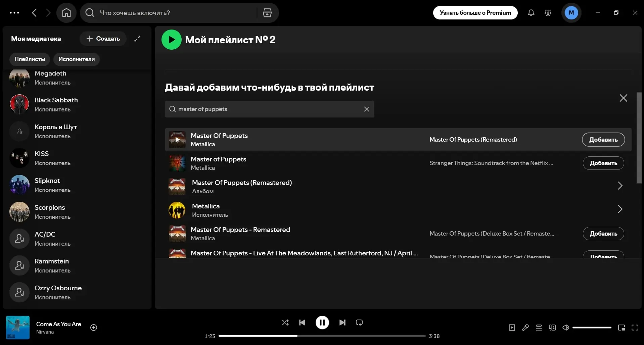Click the top search magnifier icon
Viewport: 644px width, 345px height.
pos(90,13)
